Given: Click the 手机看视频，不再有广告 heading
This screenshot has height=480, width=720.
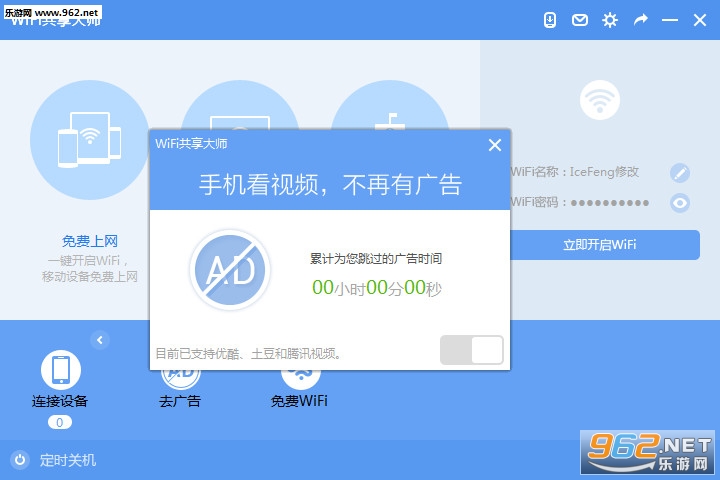Looking at the screenshot, I should tap(330, 185).
